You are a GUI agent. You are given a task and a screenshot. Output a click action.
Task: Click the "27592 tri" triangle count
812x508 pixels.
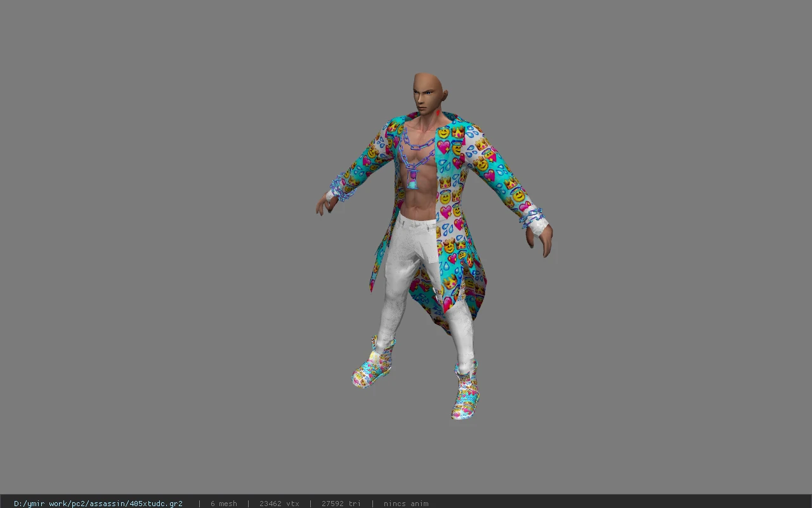click(x=341, y=504)
